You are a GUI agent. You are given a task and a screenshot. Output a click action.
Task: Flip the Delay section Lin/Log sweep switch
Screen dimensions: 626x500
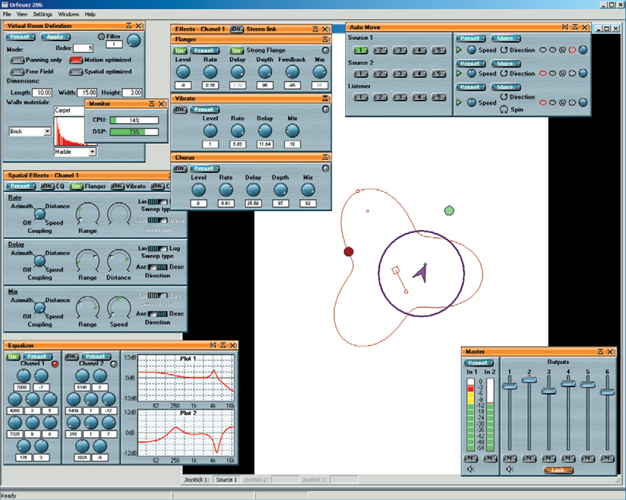157,248
